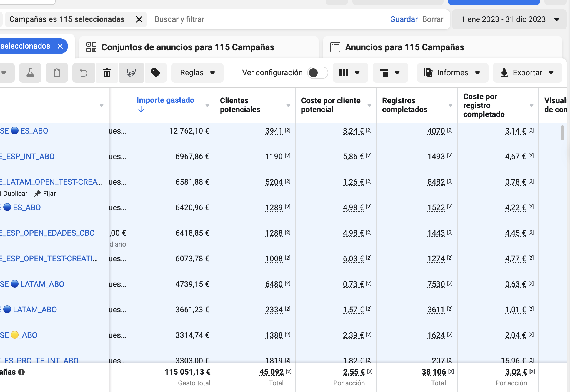Clear the 'seleccionados' blue chip

[x=60, y=46]
